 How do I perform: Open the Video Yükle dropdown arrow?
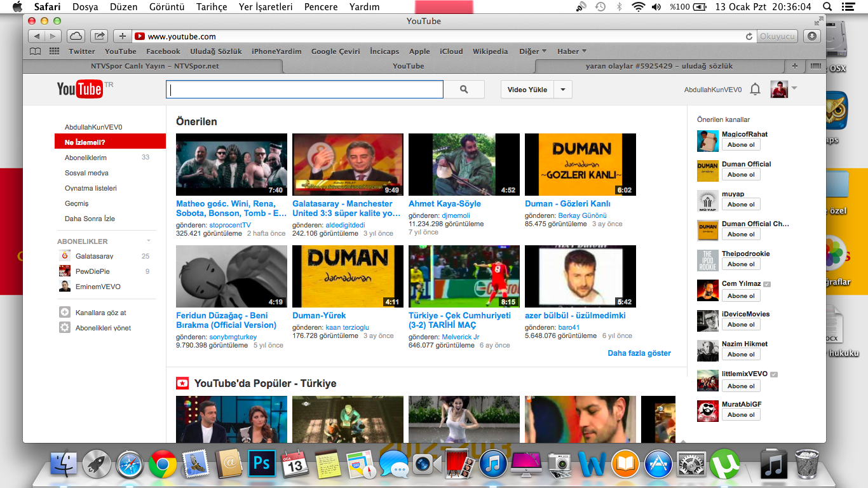tap(563, 90)
